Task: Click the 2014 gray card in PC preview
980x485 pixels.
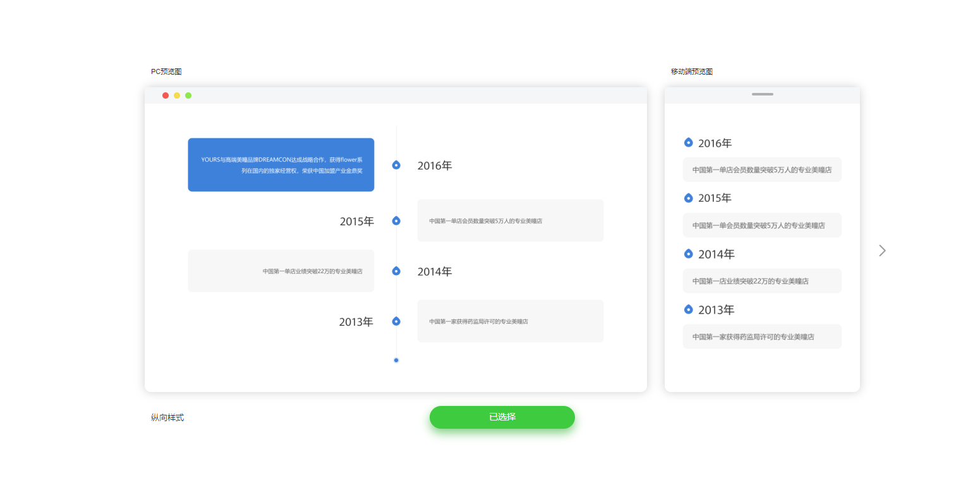Action: coord(281,271)
